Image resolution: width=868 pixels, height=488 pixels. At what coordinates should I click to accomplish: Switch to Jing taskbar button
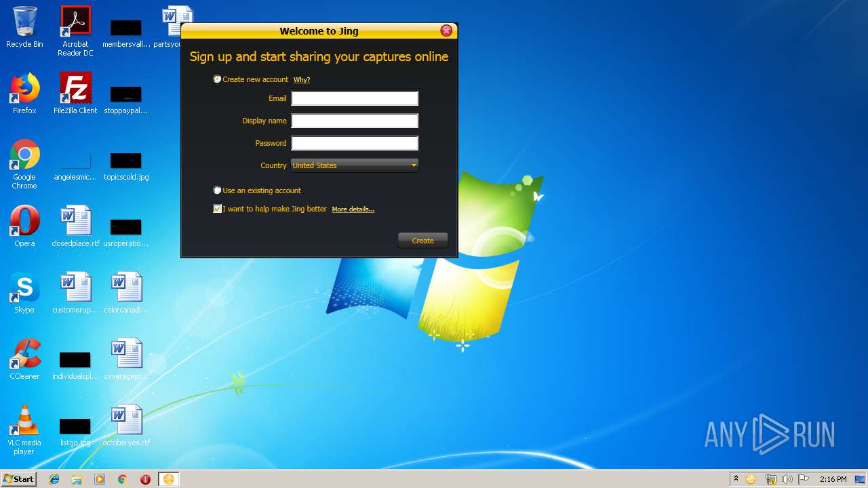[169, 479]
